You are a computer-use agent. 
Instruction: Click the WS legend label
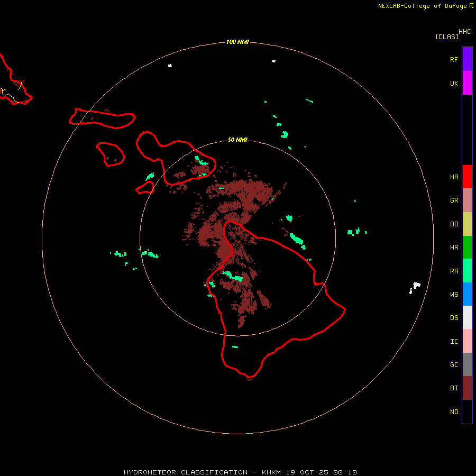(454, 294)
